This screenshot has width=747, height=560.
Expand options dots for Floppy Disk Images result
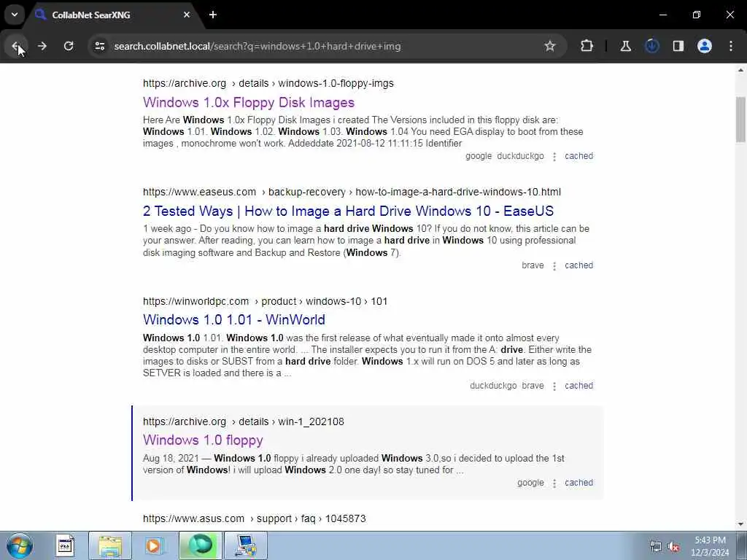(554, 156)
